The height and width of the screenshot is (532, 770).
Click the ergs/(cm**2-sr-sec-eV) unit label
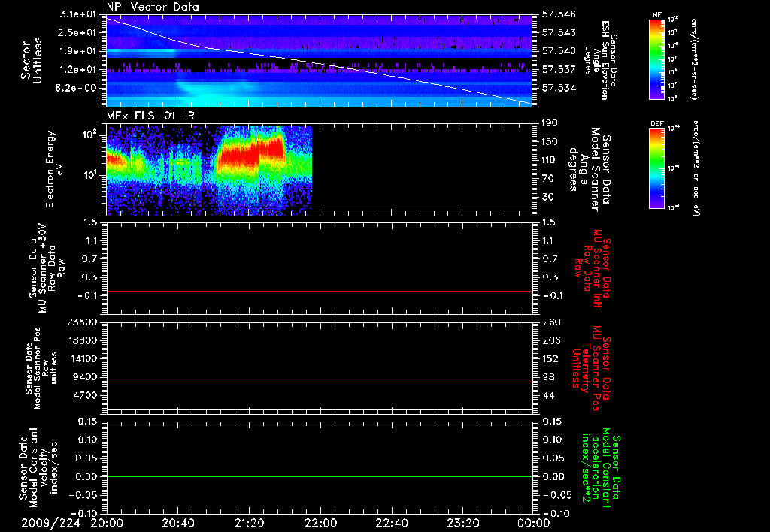point(696,168)
